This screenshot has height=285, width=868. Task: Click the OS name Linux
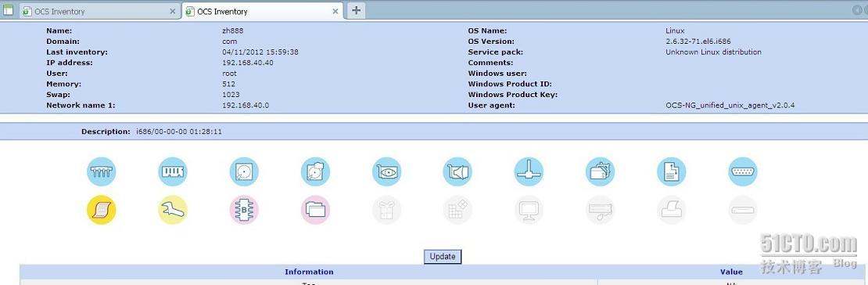pos(675,31)
